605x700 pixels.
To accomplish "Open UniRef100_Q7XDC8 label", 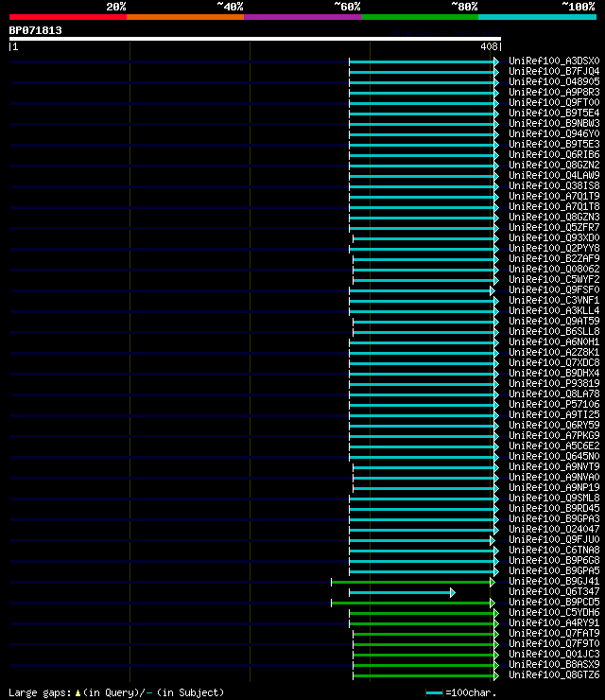I will pos(554,363).
